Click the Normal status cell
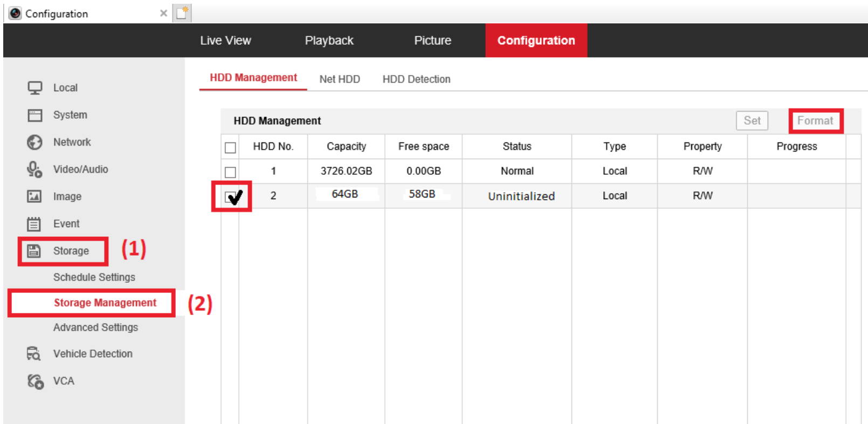The width and height of the screenshot is (868, 424). (x=517, y=171)
